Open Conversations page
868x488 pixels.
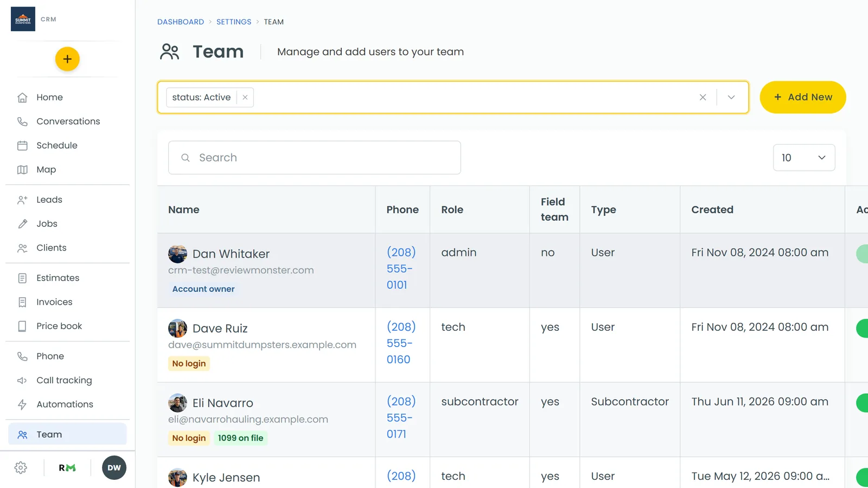(x=67, y=121)
